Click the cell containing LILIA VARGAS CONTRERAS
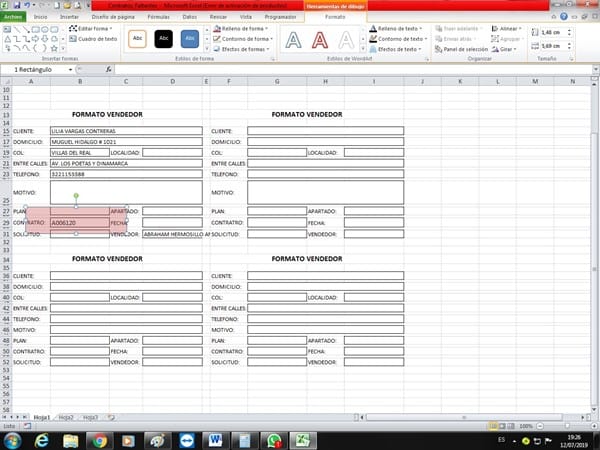The image size is (600, 450). [x=126, y=131]
